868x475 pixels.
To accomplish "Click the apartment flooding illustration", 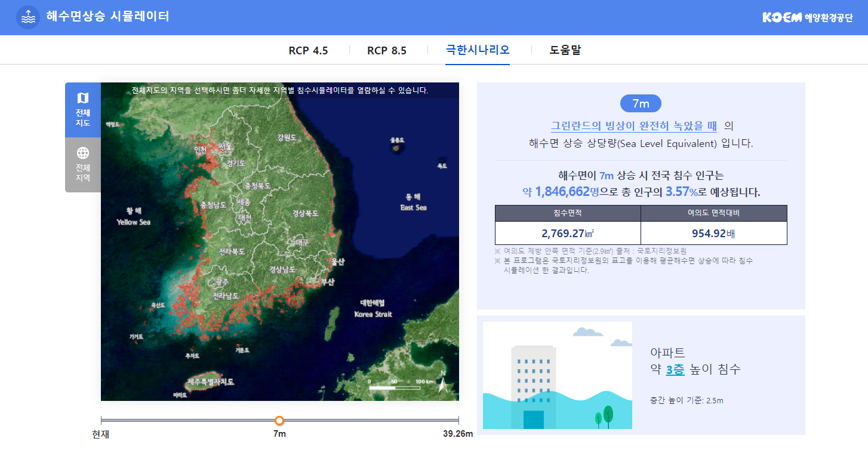I will coord(557,375).
